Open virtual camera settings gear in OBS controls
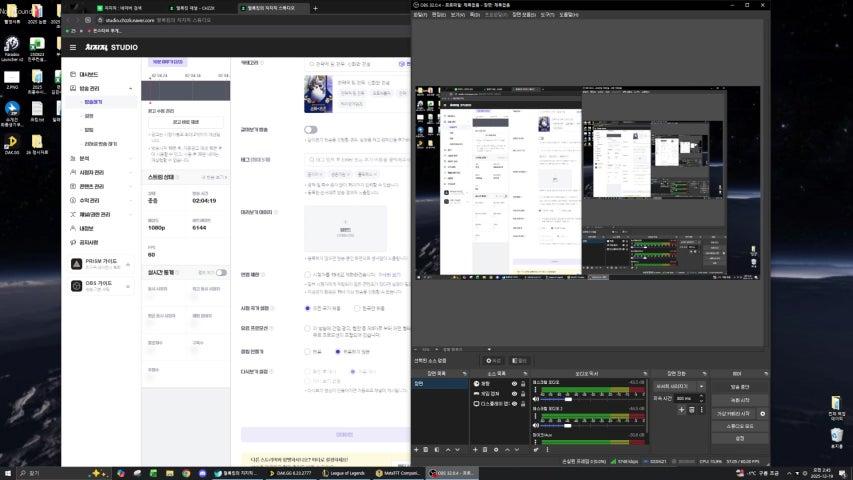Screen dimensions: 853x480 pyautogui.click(x=762, y=414)
